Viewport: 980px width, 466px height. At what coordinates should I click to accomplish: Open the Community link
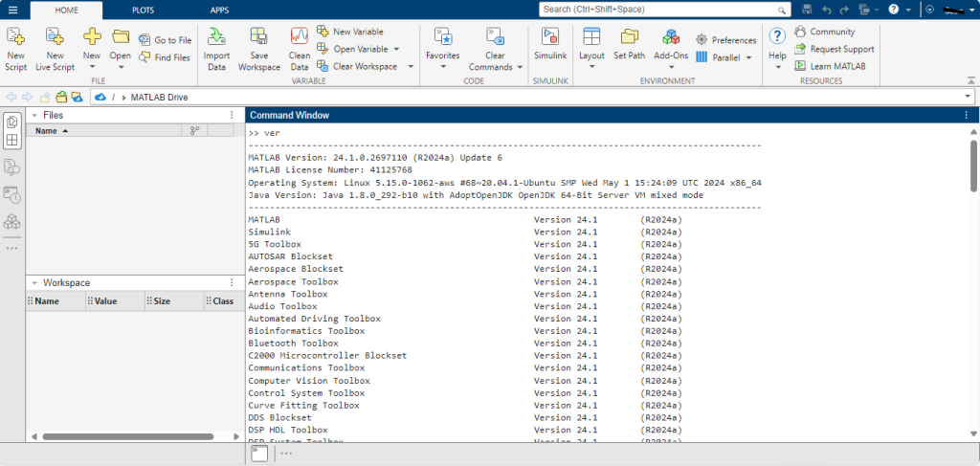[824, 32]
